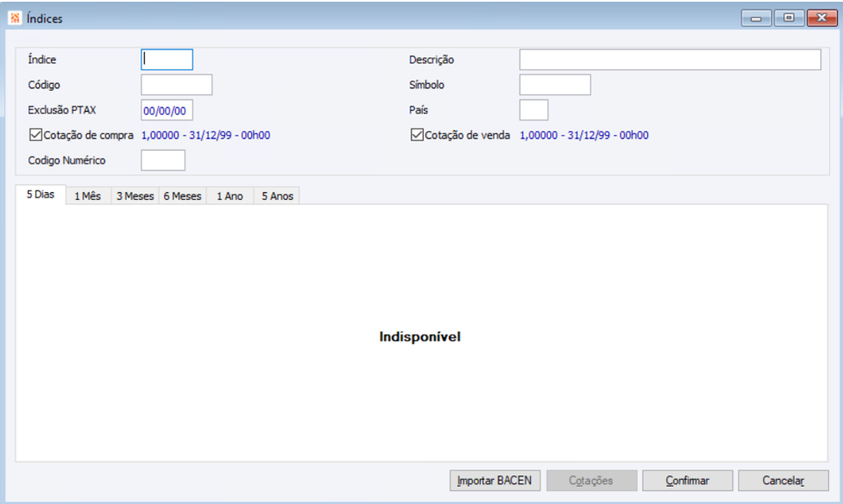Click the Descrição text field
Viewport: 843px width, 504px height.
coord(670,60)
